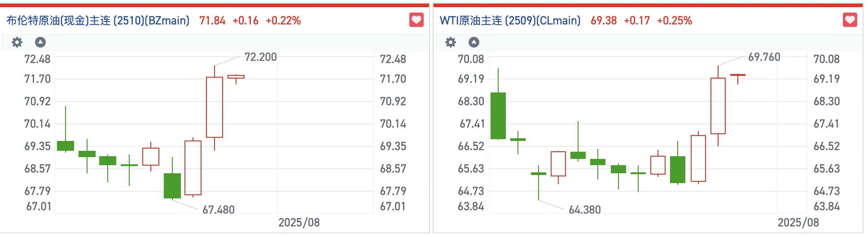Open settings gear on Brent crude chart

coord(17,42)
